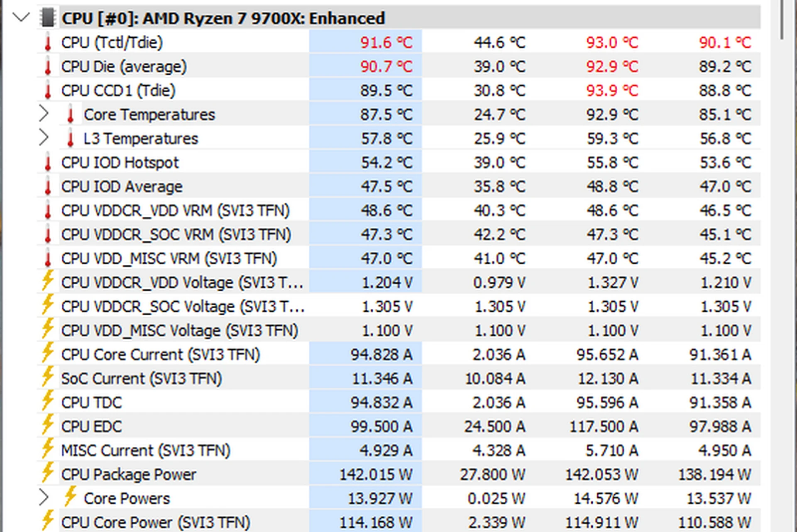The image size is (797, 532).
Task: Click the lightning icon beside CPU TDC
Action: (x=48, y=401)
